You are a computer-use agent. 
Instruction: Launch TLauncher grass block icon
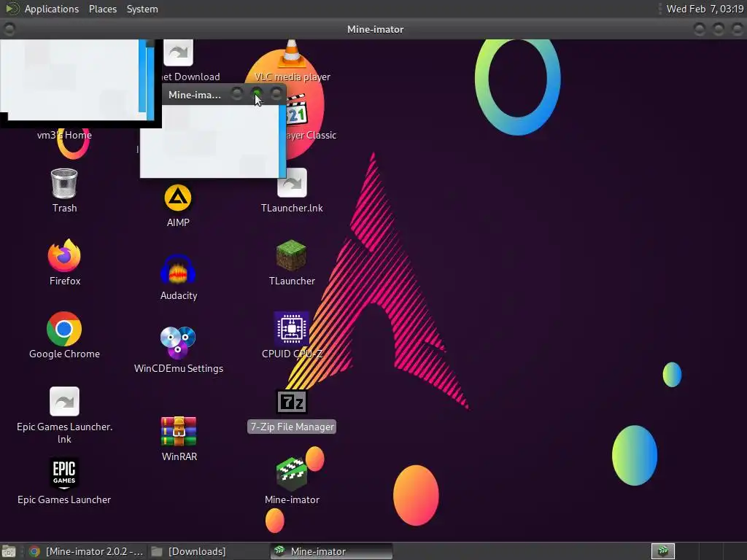292,256
